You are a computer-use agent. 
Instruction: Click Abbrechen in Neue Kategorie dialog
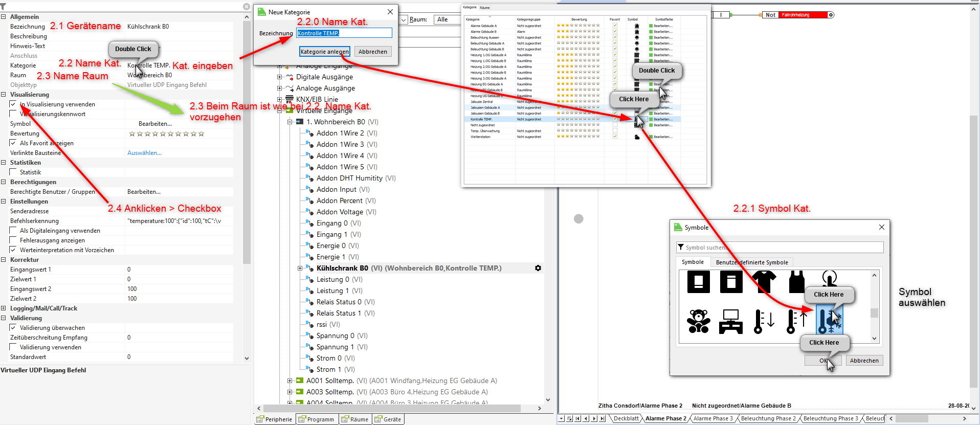tap(373, 52)
